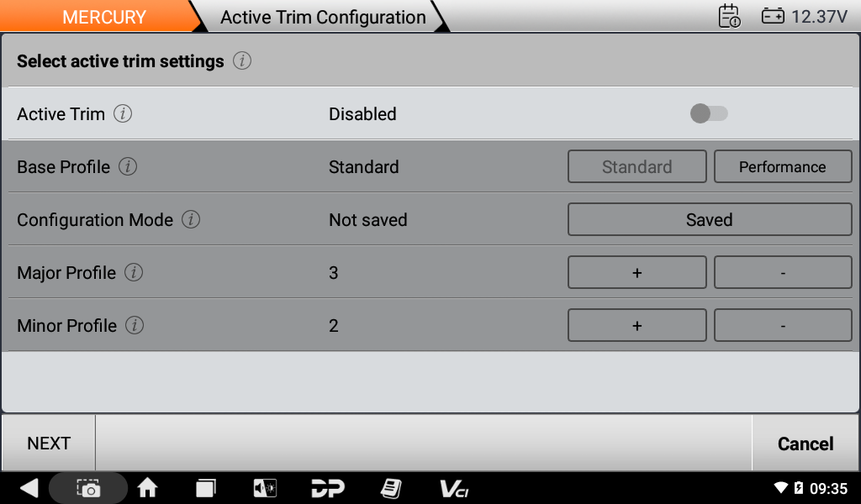Click info icon next to Active Trim
Viewport: 861px width, 504px height.
coord(123,114)
